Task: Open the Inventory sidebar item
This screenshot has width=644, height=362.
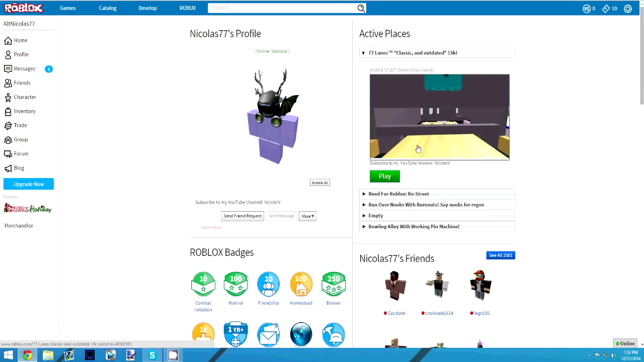Action: [x=24, y=111]
